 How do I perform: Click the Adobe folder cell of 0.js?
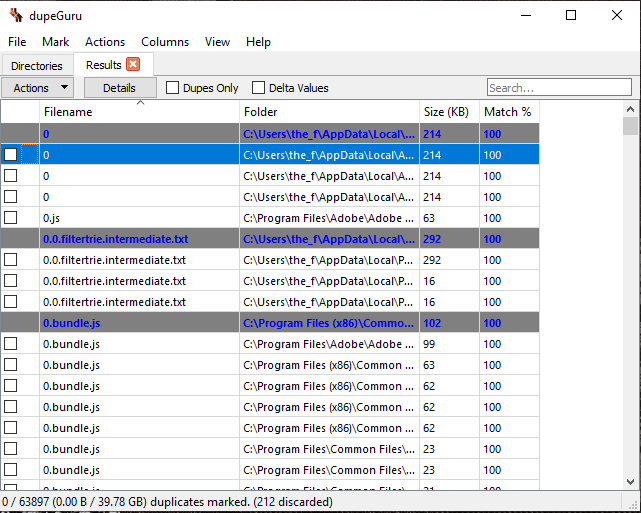329,218
